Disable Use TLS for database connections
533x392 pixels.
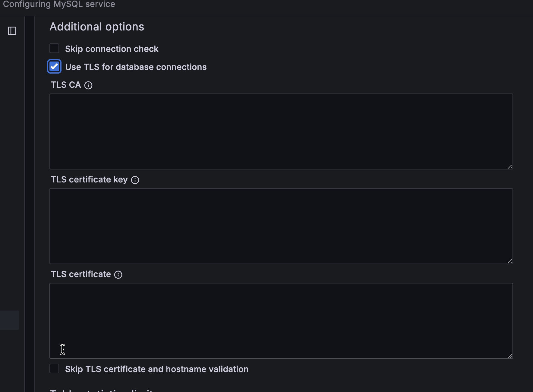pos(54,66)
